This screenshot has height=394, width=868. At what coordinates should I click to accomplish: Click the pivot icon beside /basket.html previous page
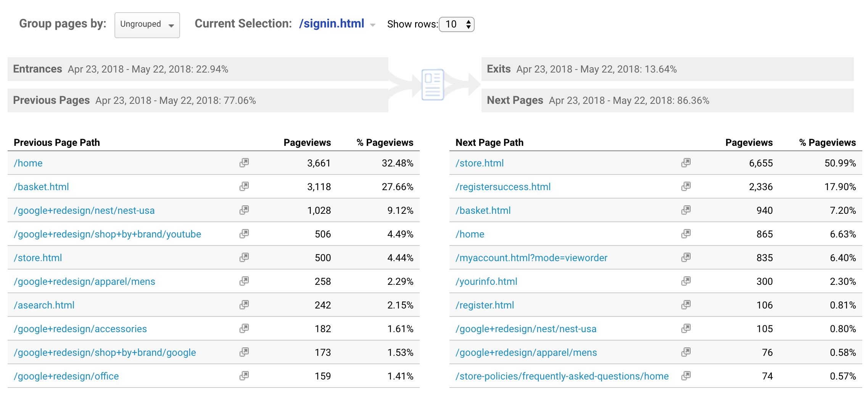click(x=245, y=187)
